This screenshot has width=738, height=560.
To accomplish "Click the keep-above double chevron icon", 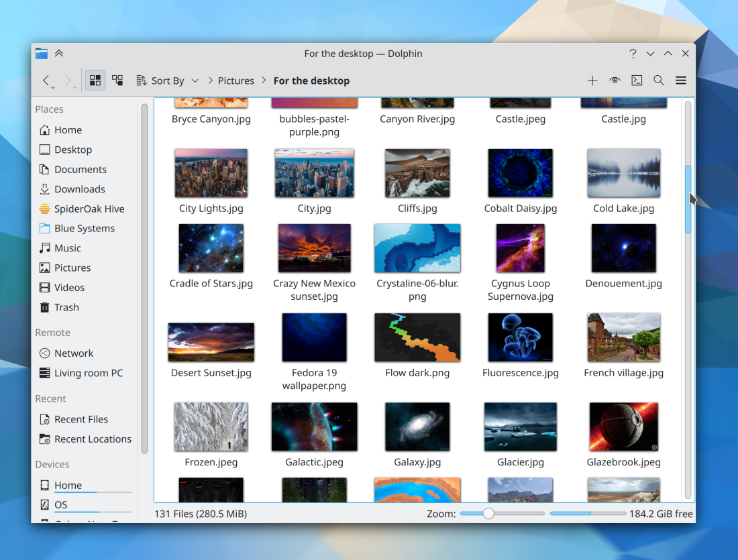I will pos(59,54).
